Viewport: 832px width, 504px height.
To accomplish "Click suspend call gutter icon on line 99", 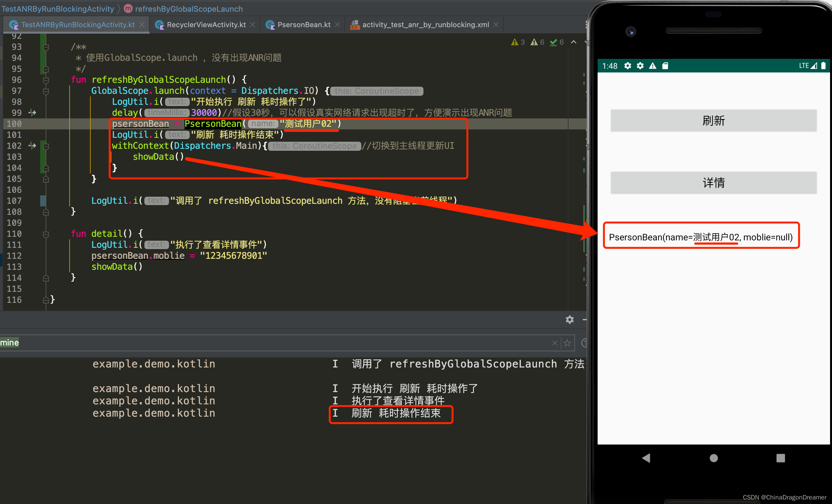I will click(x=32, y=113).
